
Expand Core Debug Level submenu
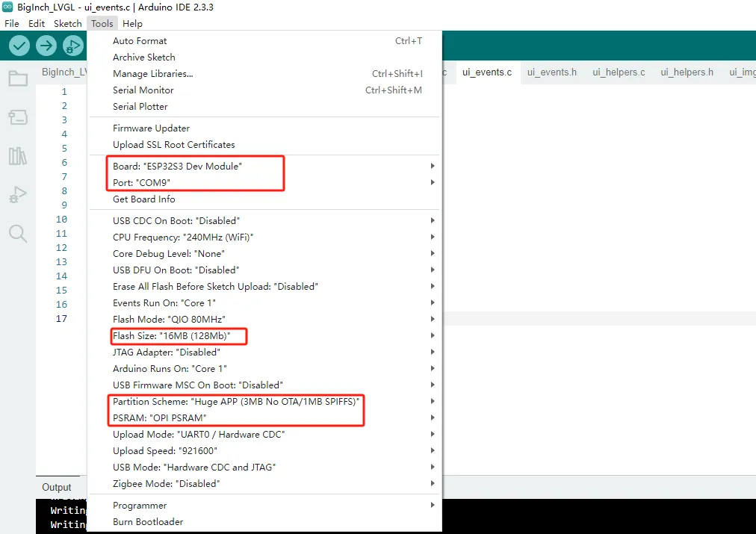click(264, 253)
